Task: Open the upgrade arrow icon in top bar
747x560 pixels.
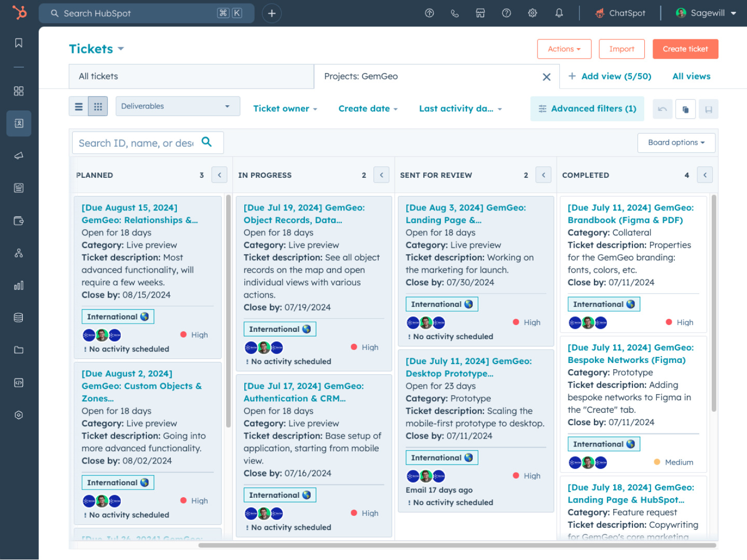Action: pyautogui.click(x=430, y=13)
